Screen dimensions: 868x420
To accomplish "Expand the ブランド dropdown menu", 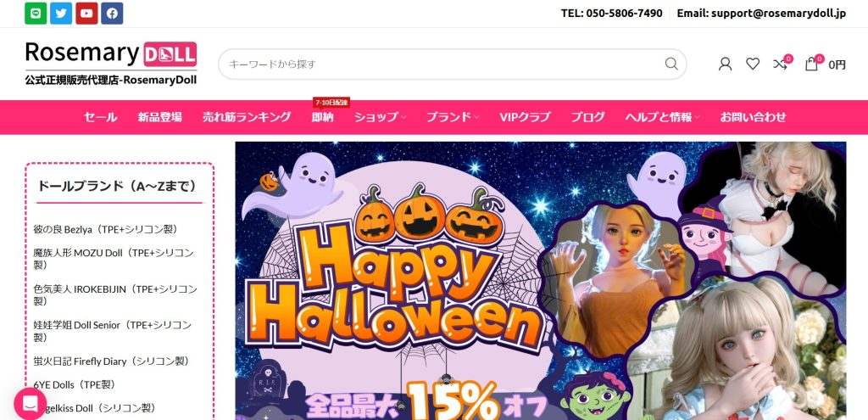I will 453,117.
